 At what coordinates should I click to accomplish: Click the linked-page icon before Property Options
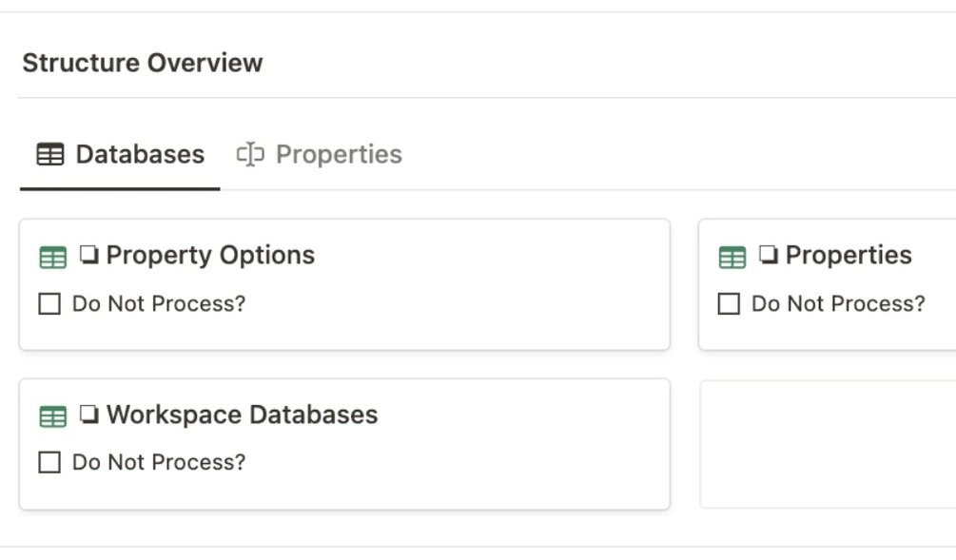[x=89, y=255]
